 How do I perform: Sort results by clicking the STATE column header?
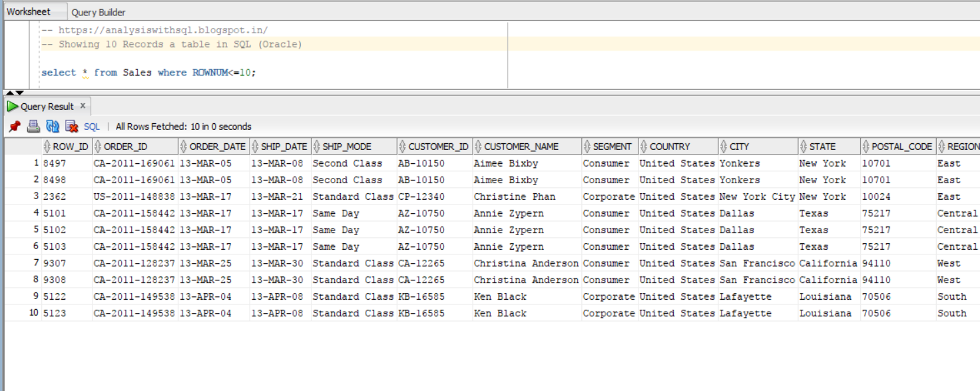click(826, 146)
